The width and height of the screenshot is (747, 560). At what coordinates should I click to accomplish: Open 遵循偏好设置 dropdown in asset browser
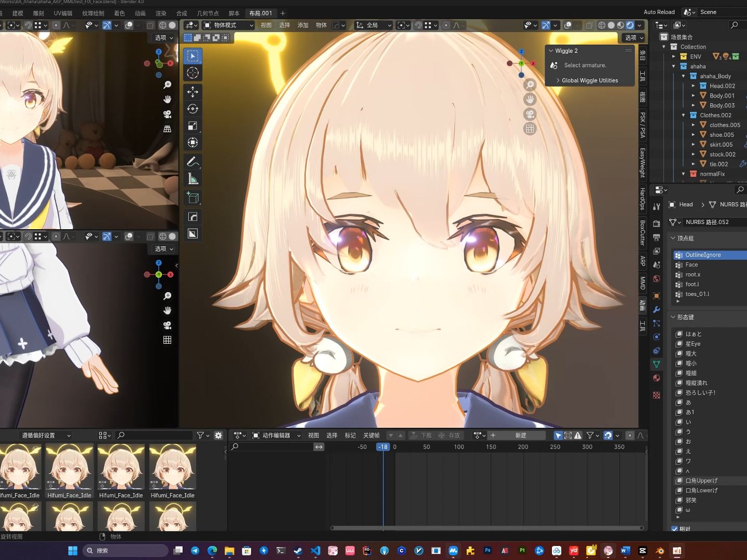(x=46, y=436)
